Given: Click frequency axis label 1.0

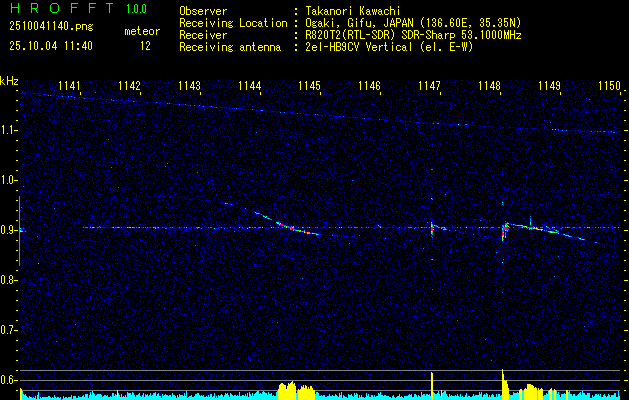Looking at the screenshot, I should [x=6, y=181].
